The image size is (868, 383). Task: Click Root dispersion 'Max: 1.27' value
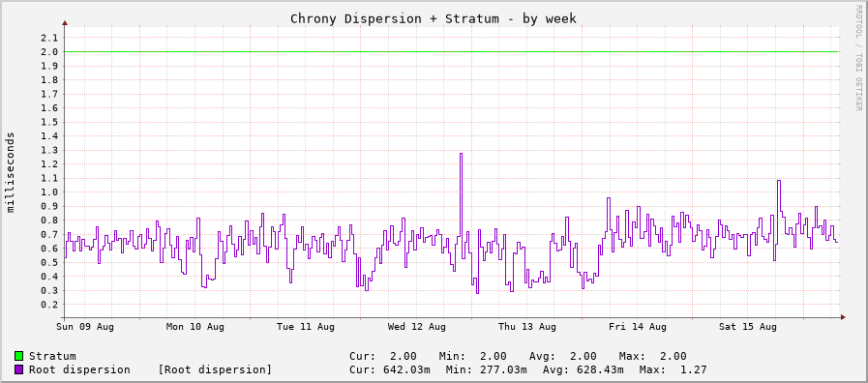673,369
